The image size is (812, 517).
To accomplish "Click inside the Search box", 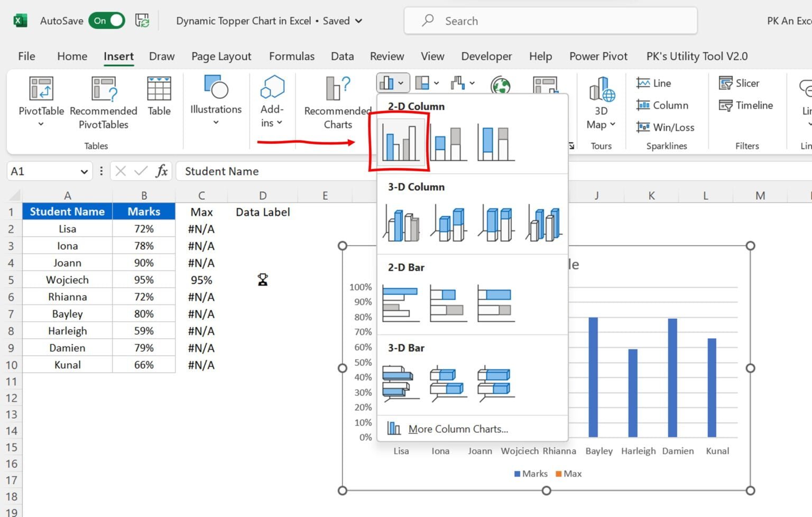I will 550,21.
